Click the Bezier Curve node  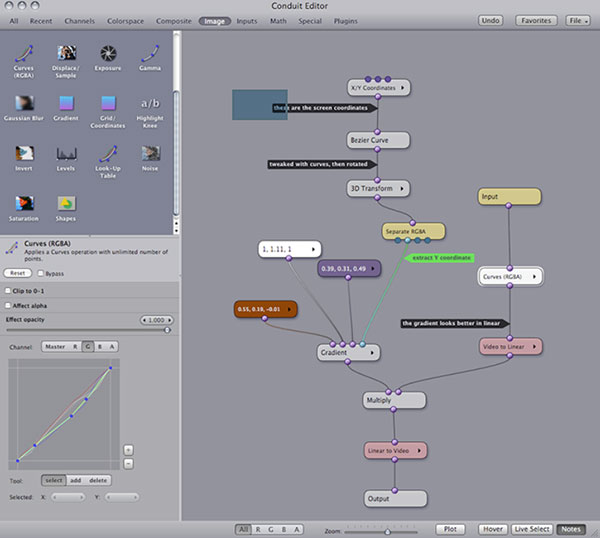(x=378, y=140)
